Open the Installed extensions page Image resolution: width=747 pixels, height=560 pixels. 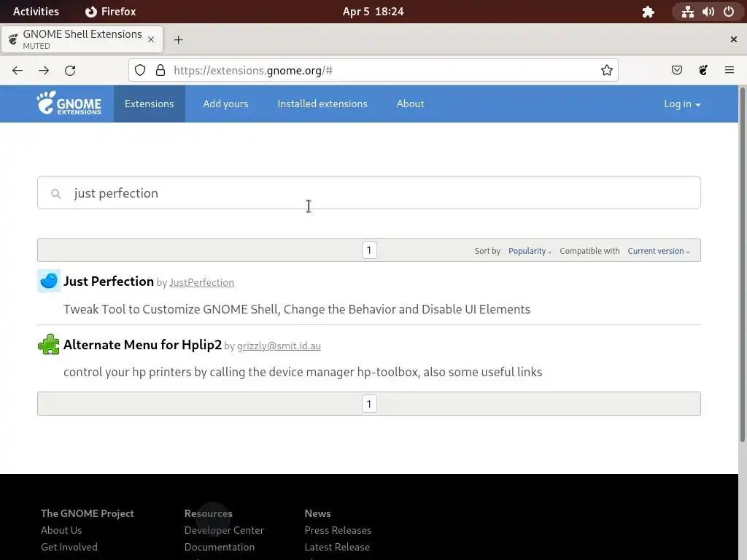(322, 104)
